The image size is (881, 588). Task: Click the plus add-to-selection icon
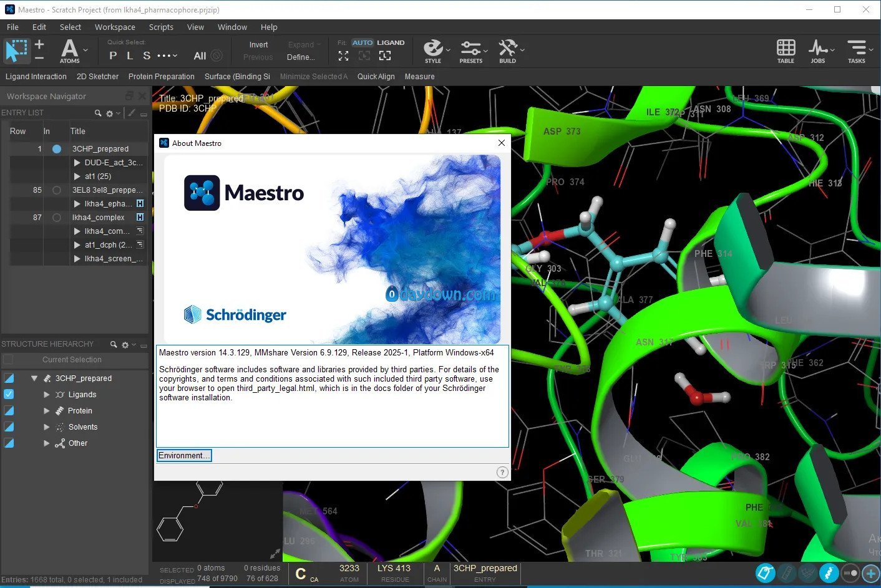pyautogui.click(x=39, y=44)
